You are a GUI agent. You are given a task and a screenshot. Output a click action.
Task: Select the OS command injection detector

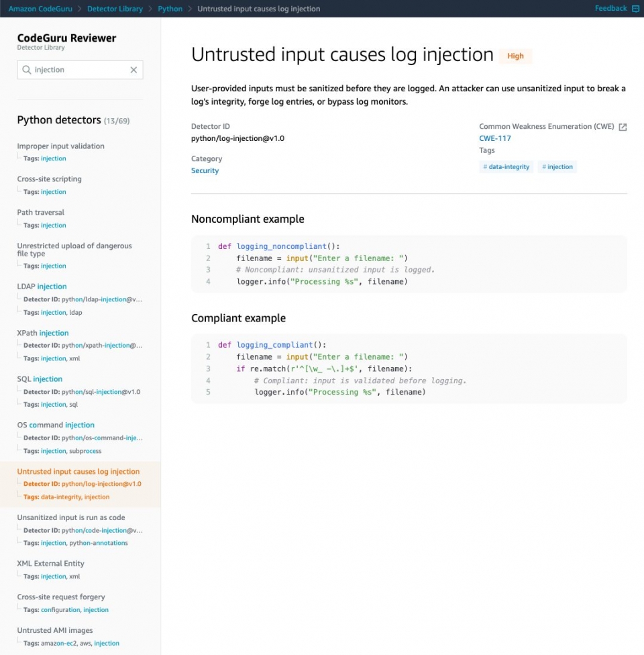56,425
